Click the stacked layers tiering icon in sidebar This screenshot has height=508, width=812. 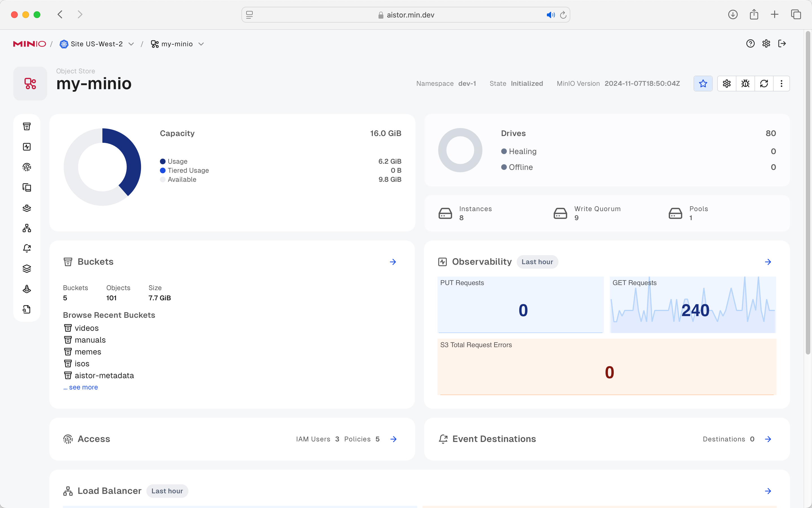coord(27,269)
